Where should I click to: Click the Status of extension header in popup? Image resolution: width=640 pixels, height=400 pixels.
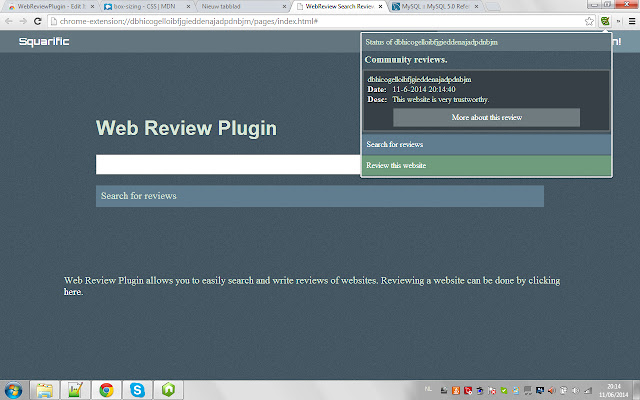(486, 42)
